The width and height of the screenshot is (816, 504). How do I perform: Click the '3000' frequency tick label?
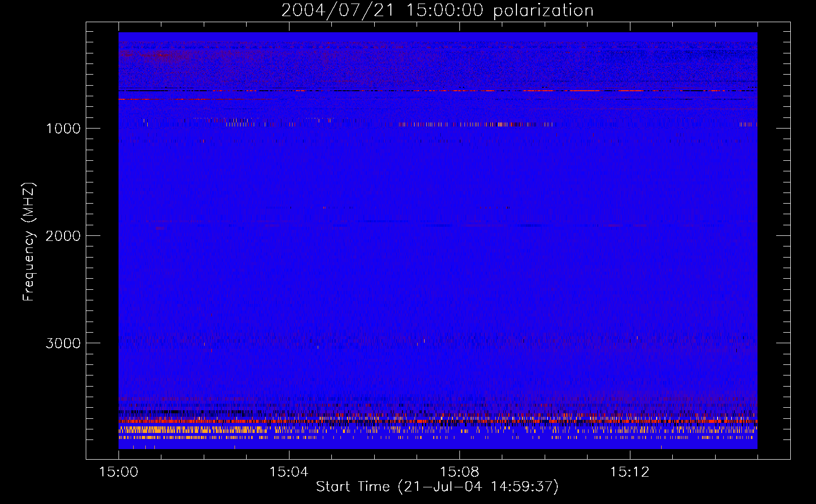click(63, 343)
